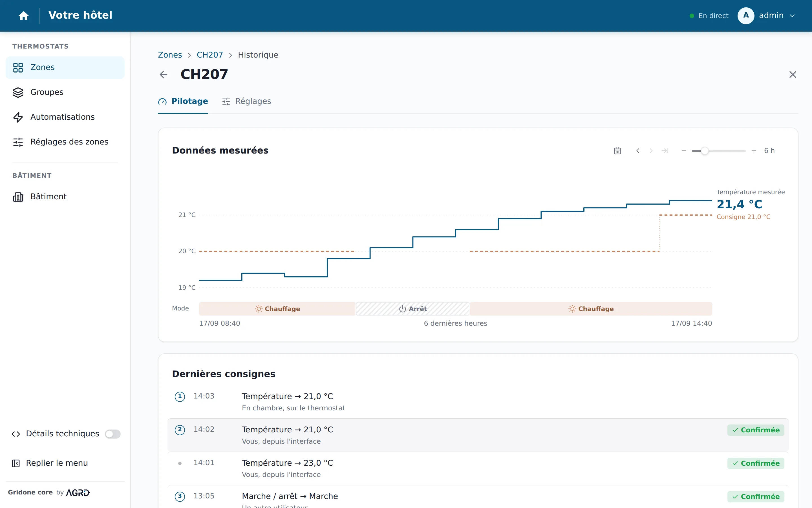The image size is (812, 508).
Task: Select the 13:05 Marche / arrêt row
Action: point(478,497)
